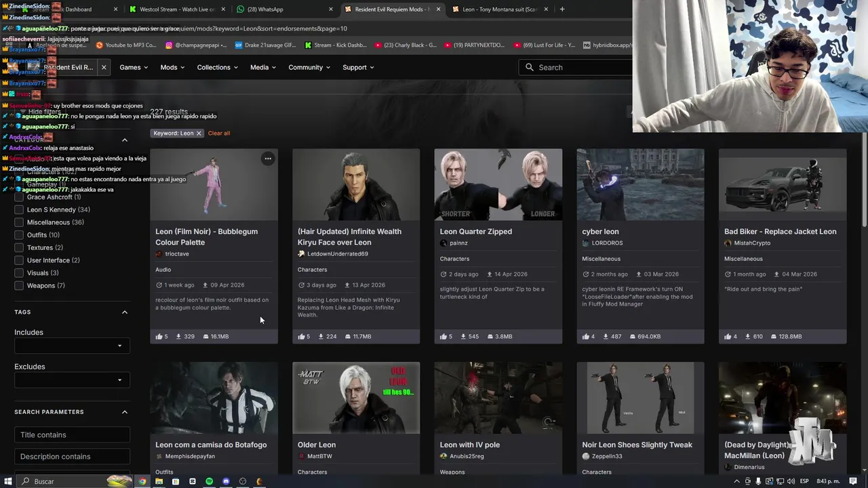Check the Visuals category checkbox
The width and height of the screenshot is (868, 488).
coord(19,273)
